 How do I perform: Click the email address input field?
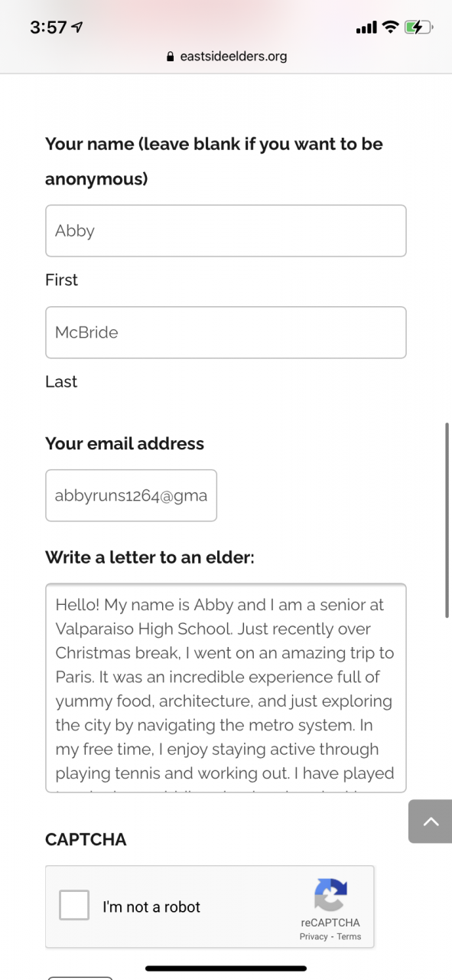[x=131, y=495]
